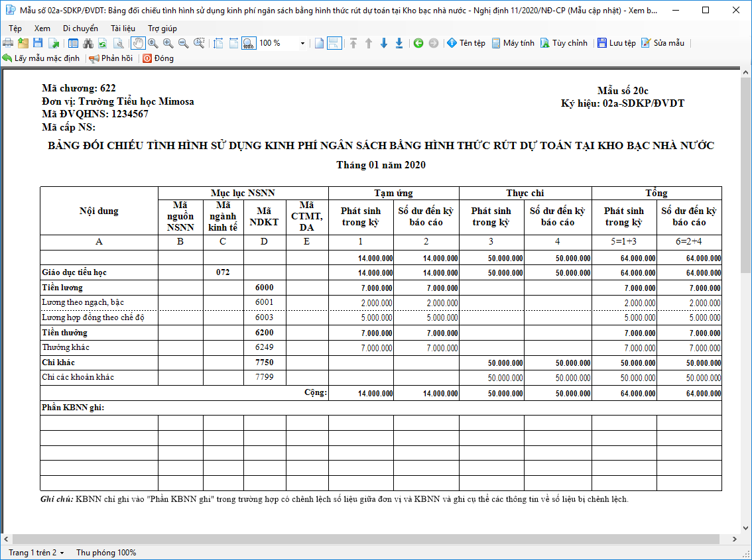The image size is (752, 560).
Task: Click Thu phóng 100% in status bar
Action: (106, 552)
